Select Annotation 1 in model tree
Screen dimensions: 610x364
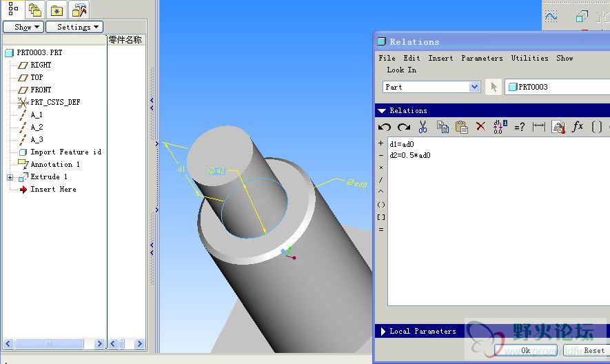(55, 164)
